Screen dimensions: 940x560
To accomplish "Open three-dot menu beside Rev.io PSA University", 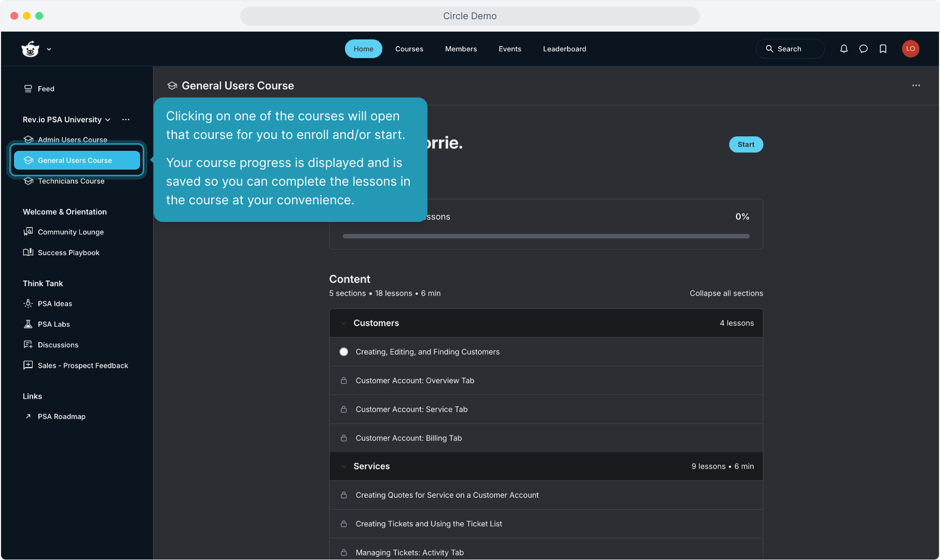I will coord(126,120).
